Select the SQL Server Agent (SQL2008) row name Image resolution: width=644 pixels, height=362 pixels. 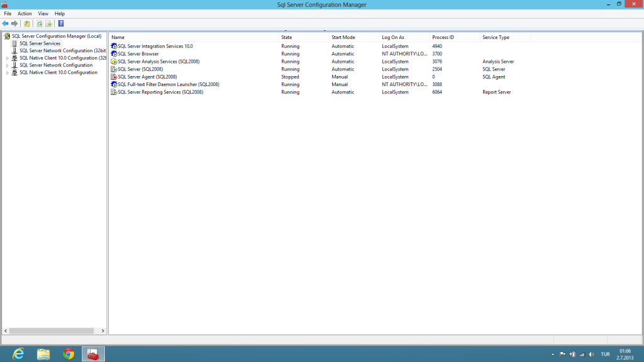click(x=147, y=77)
